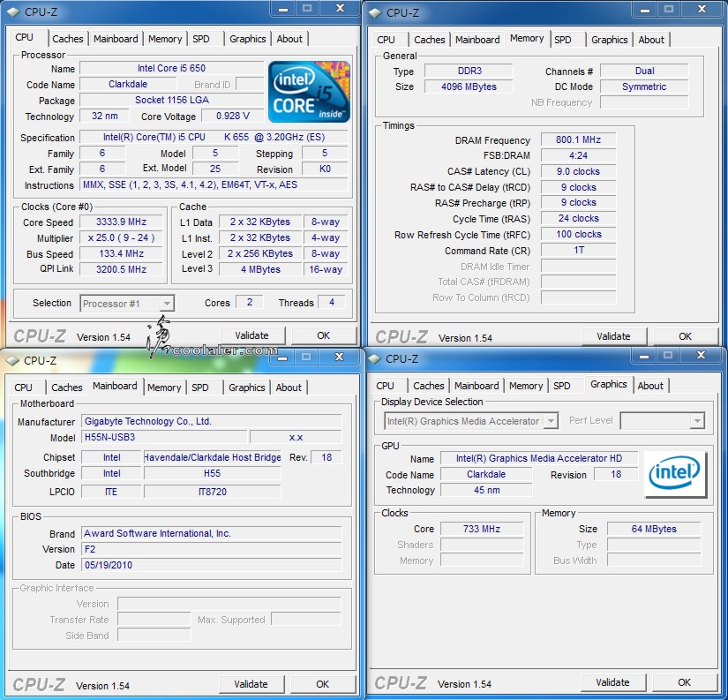Click OK in the Processor window

coord(323,335)
